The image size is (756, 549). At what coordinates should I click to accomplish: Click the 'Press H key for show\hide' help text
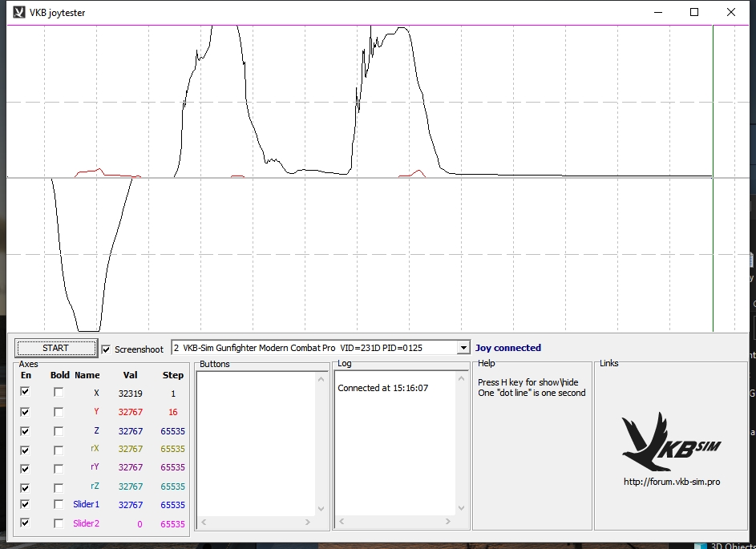(x=528, y=382)
